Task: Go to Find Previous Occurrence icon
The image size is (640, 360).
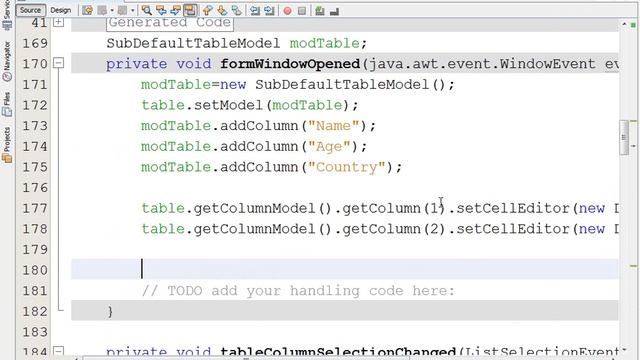Action: [x=161, y=11]
